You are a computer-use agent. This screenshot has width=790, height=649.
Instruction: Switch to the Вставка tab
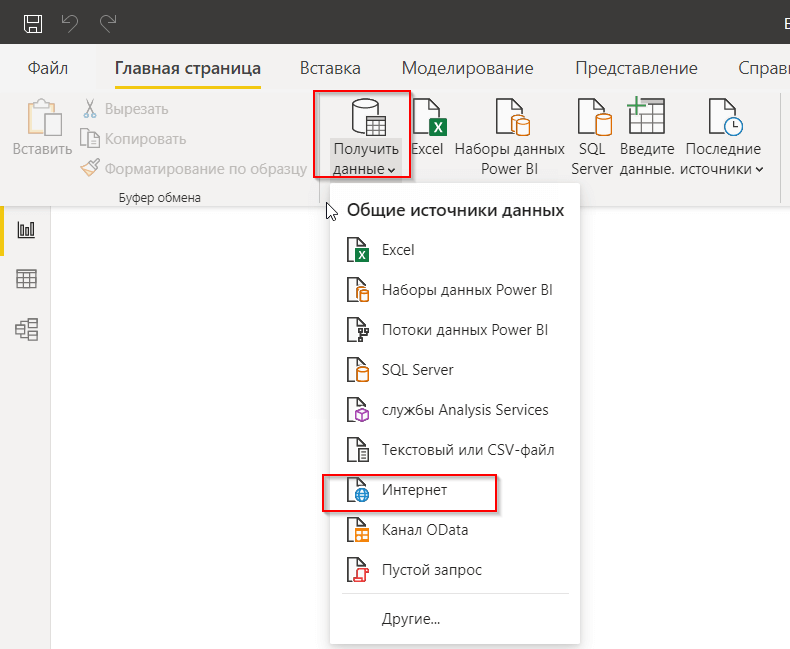pos(330,68)
